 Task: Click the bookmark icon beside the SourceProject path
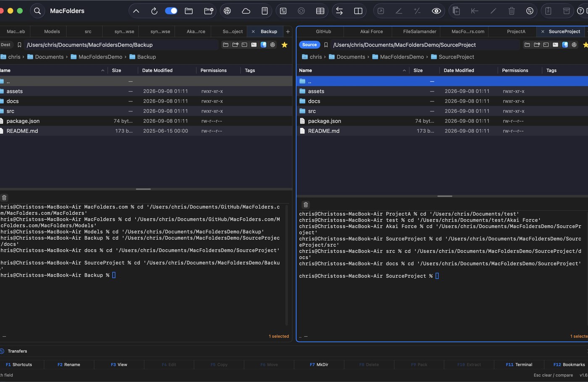[326, 45]
